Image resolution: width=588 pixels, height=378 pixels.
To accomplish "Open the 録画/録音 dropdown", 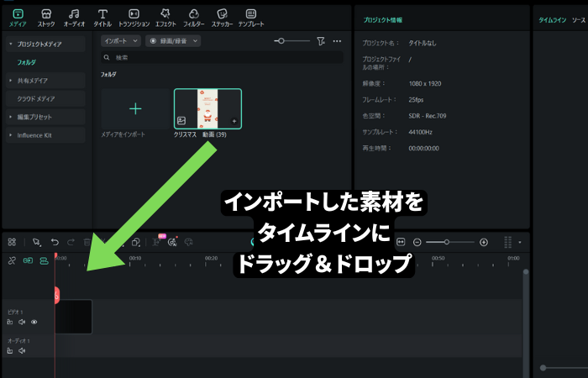I will pos(173,41).
